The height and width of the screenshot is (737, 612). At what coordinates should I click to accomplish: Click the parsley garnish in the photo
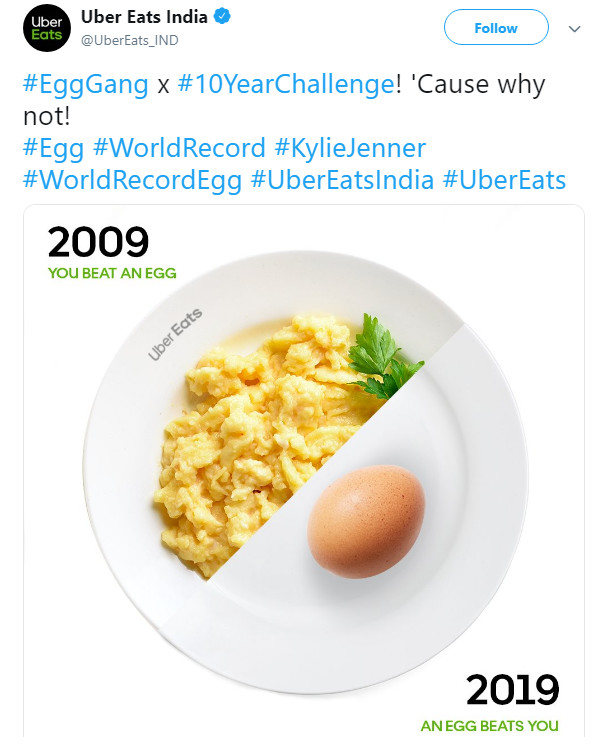click(383, 357)
